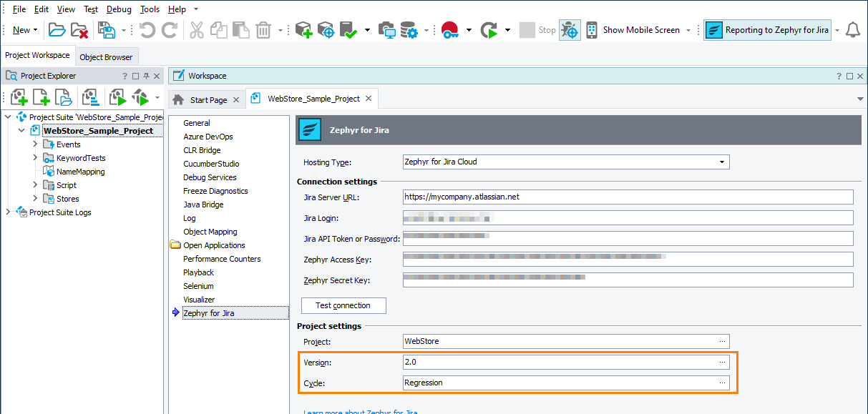Switch to the Object Browser tab
Screen dimensions: 868x414
coord(106,57)
